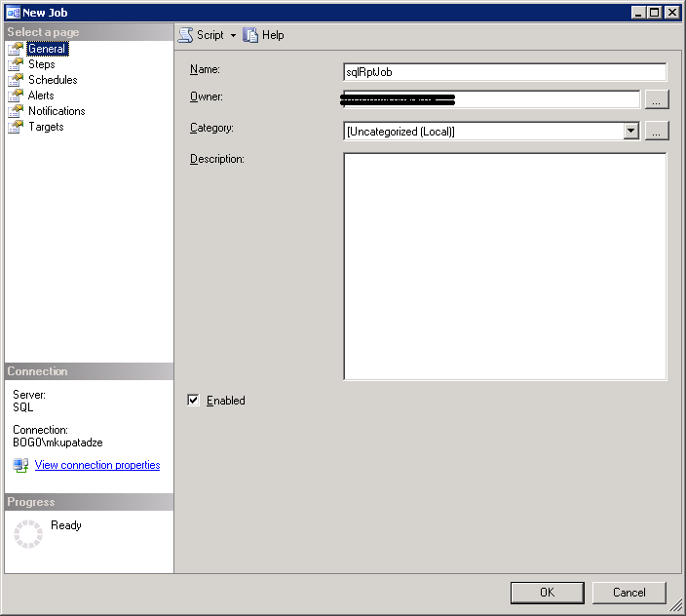Switch to the Schedules page
686x616 pixels.
pos(53,80)
